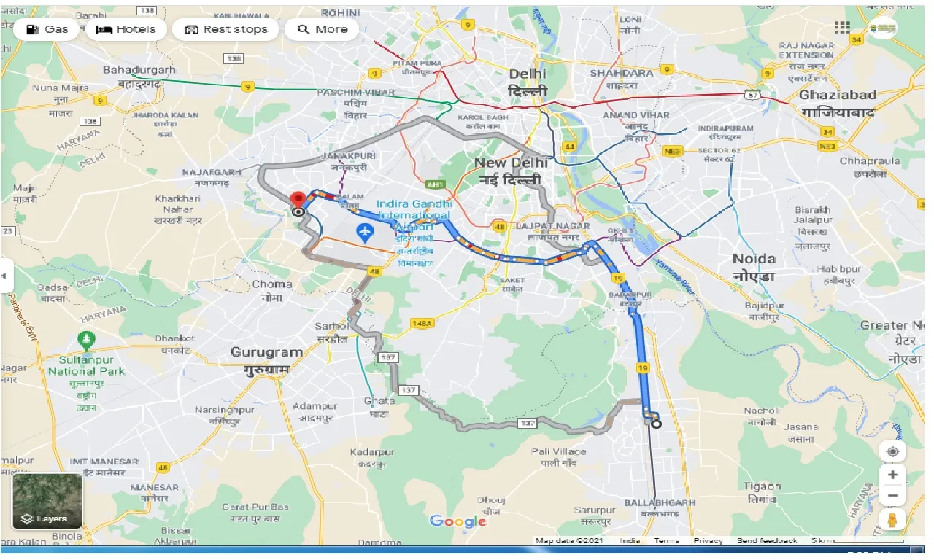The width and height of the screenshot is (934, 560).
Task: Zoom in using the plus icon
Action: point(893,474)
